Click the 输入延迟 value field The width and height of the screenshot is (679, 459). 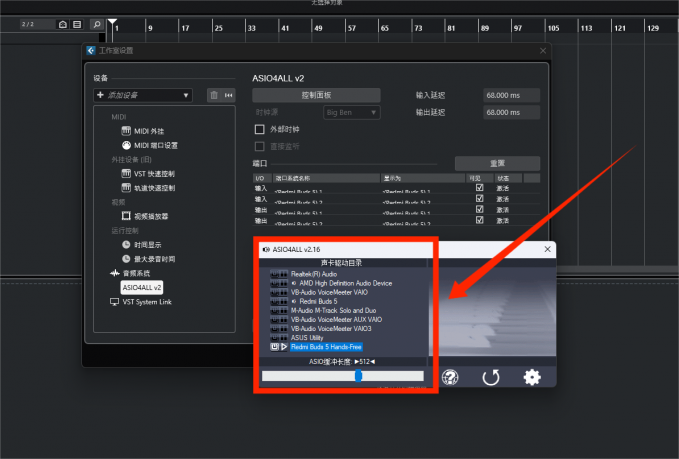click(510, 95)
